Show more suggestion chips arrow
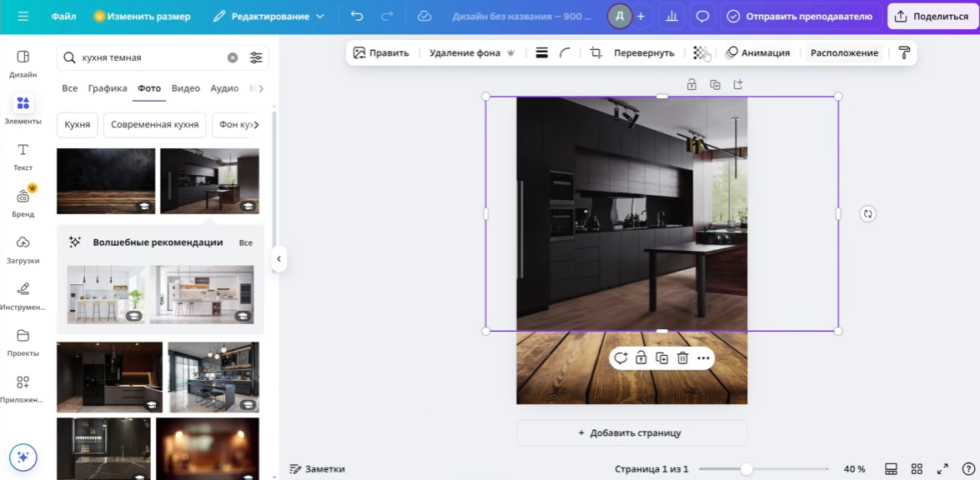This screenshot has height=480, width=980. point(255,125)
